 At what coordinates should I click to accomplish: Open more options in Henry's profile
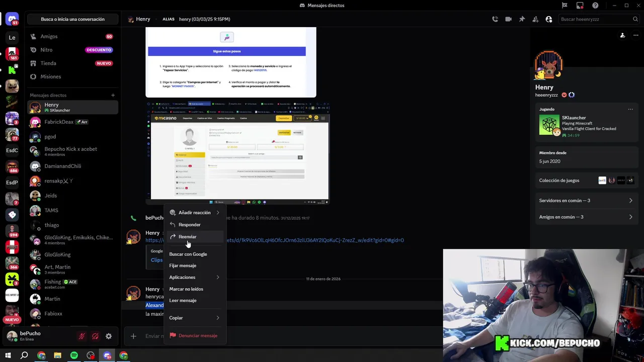click(x=636, y=35)
